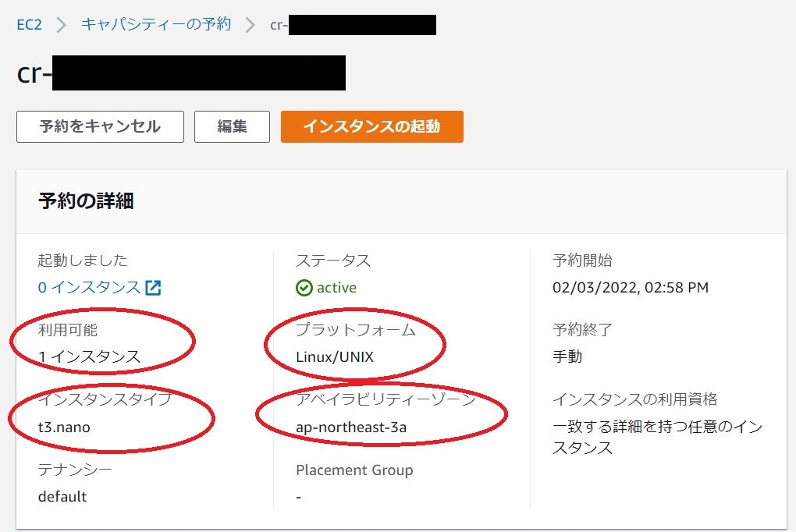This screenshot has height=532, width=796.
Task: Click the 予約終了 label
Action: pyautogui.click(x=582, y=330)
